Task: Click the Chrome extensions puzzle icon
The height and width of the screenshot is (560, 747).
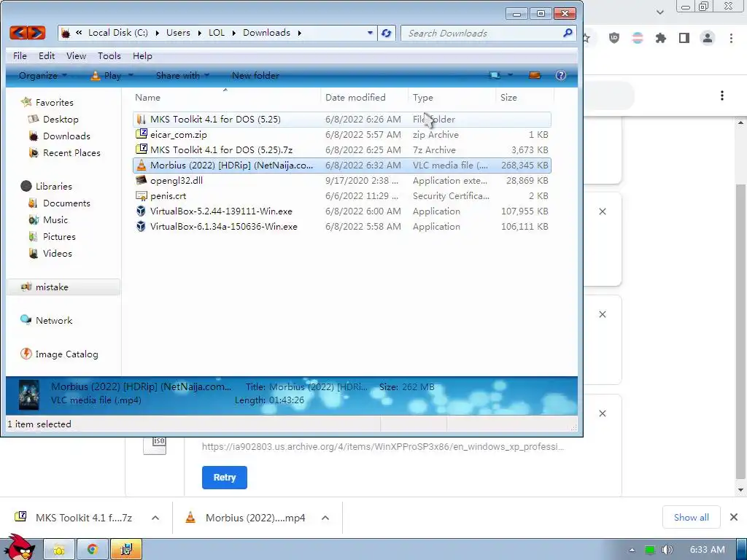Action: pyautogui.click(x=661, y=38)
